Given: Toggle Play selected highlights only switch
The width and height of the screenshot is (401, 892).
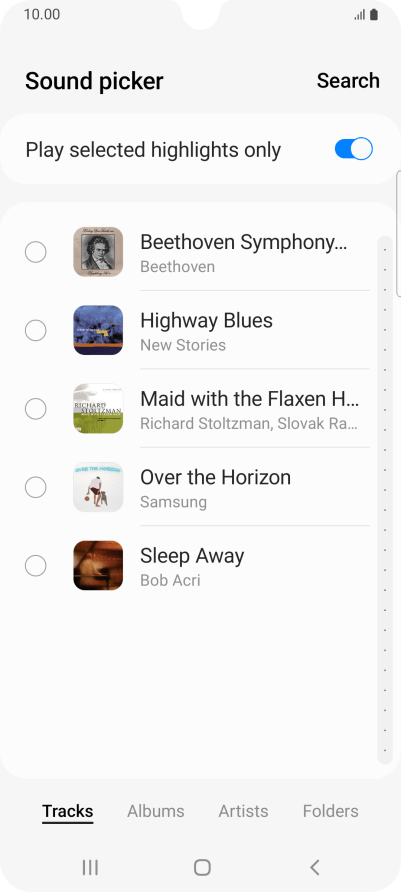Looking at the screenshot, I should [353, 150].
